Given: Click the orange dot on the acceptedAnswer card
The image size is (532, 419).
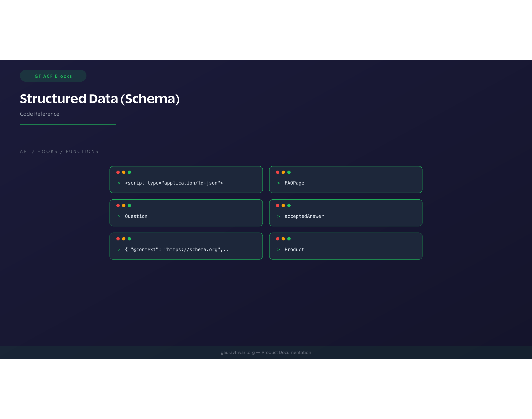Looking at the screenshot, I should 283,206.
